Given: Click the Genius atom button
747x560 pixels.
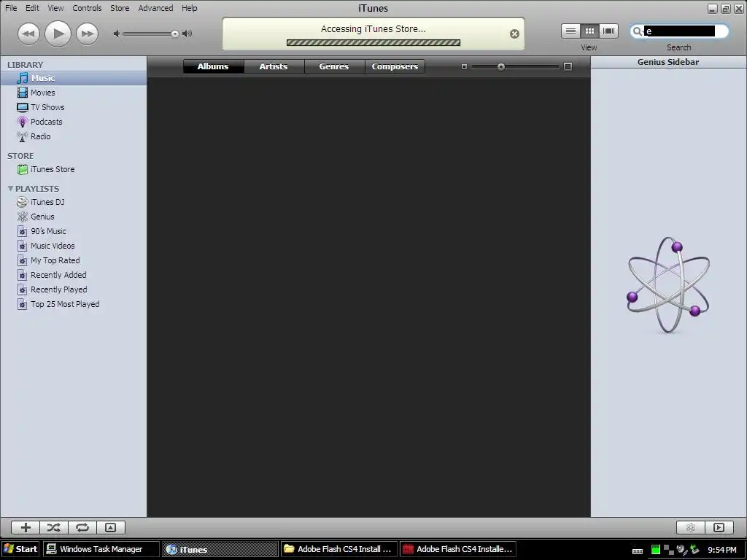Looking at the screenshot, I should pos(690,527).
